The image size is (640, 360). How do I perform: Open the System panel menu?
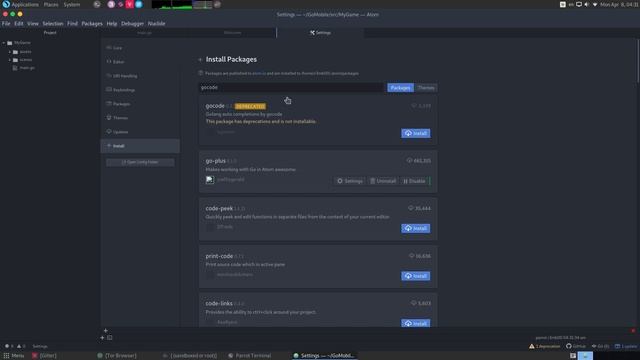coord(72,4)
